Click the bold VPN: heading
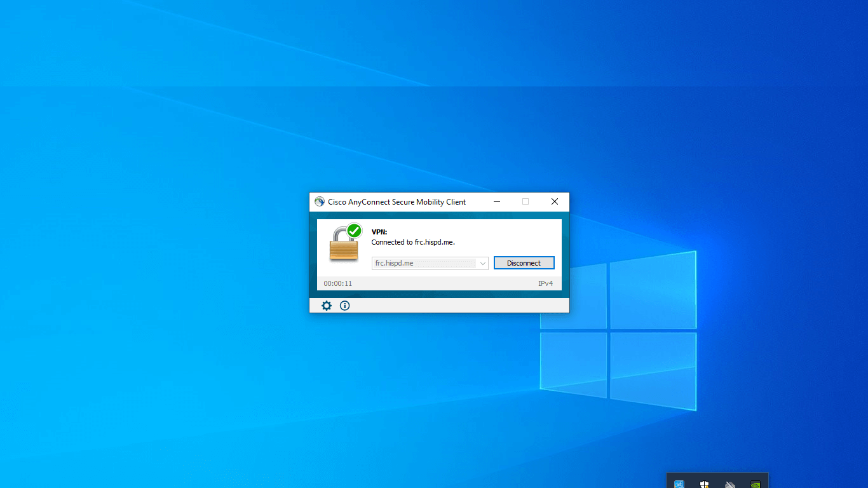Image resolution: width=868 pixels, height=488 pixels. click(x=379, y=232)
